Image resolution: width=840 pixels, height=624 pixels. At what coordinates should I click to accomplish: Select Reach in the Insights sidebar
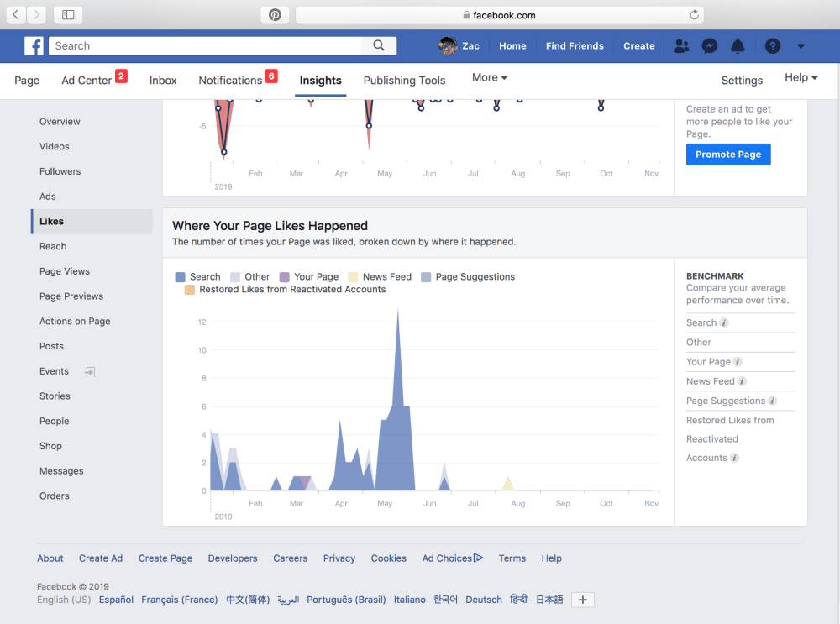[x=53, y=247]
